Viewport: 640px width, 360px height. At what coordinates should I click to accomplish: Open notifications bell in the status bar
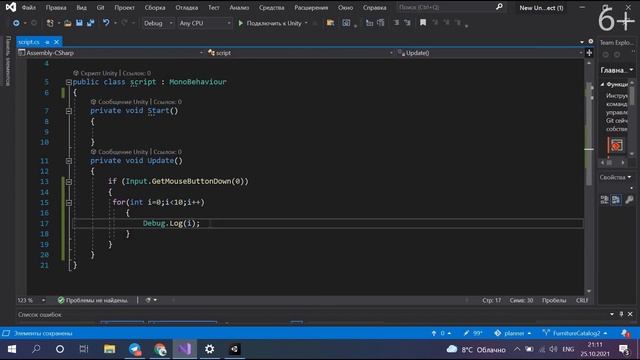[x=625, y=333]
